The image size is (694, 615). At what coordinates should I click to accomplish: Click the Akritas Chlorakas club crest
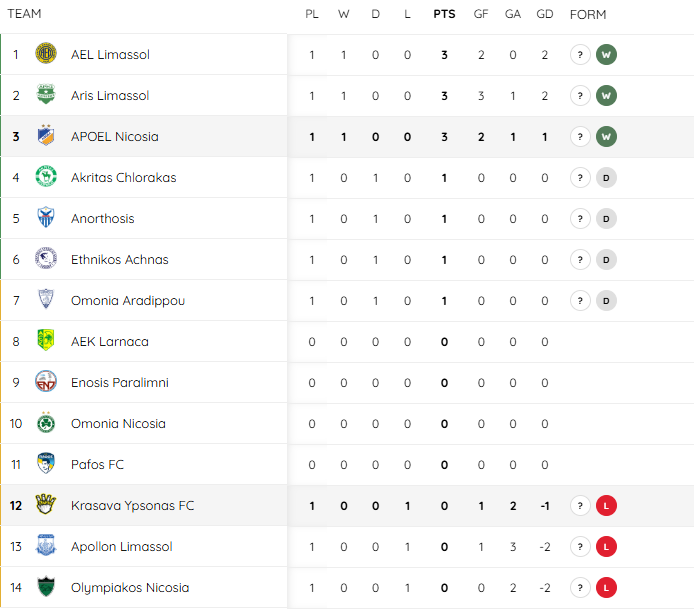[x=45, y=177]
